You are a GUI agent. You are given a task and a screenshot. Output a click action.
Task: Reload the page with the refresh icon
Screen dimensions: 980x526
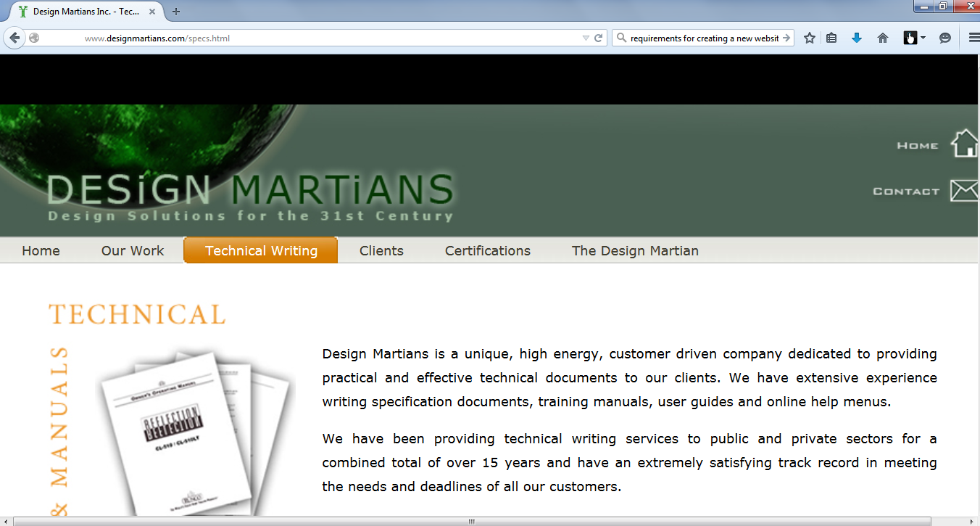(599, 38)
